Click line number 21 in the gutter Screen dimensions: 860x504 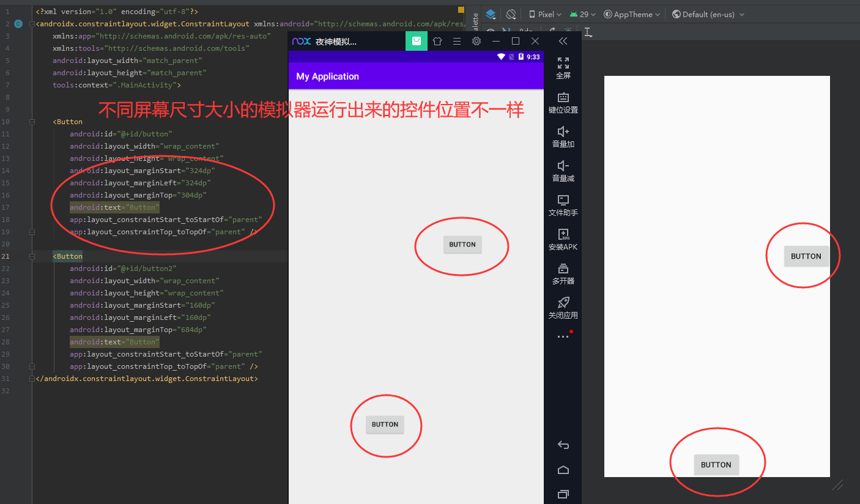pyautogui.click(x=6, y=256)
